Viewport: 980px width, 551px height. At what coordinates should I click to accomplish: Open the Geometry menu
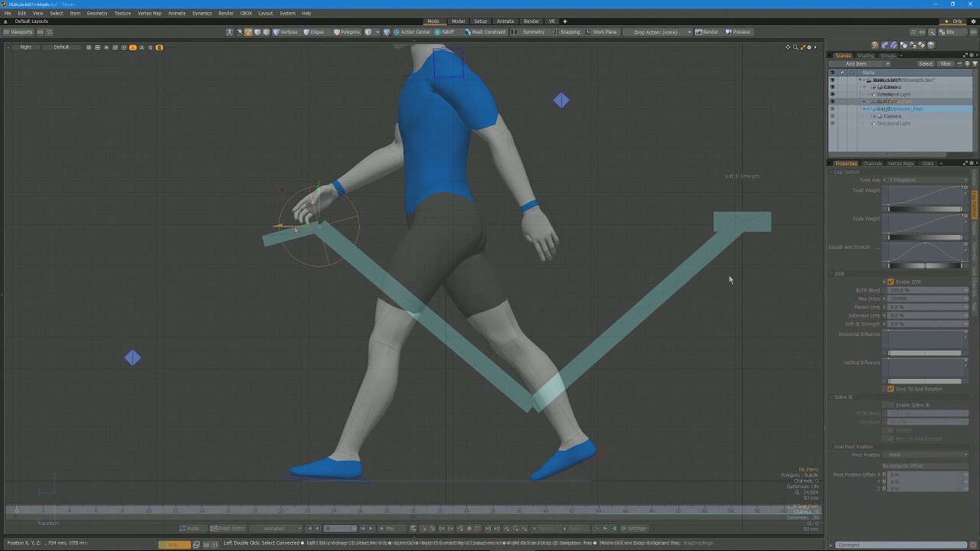pos(97,13)
